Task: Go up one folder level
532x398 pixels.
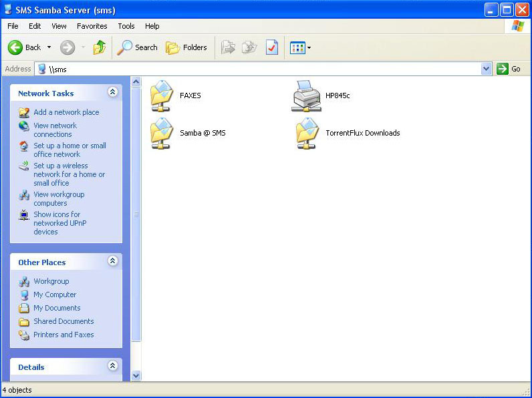Action: (x=100, y=47)
